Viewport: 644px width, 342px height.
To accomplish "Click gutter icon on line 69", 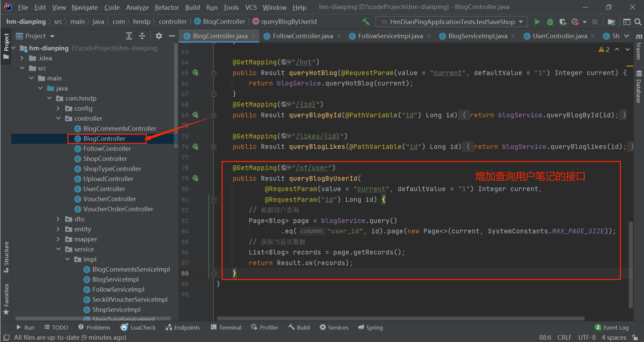I will (x=195, y=115).
